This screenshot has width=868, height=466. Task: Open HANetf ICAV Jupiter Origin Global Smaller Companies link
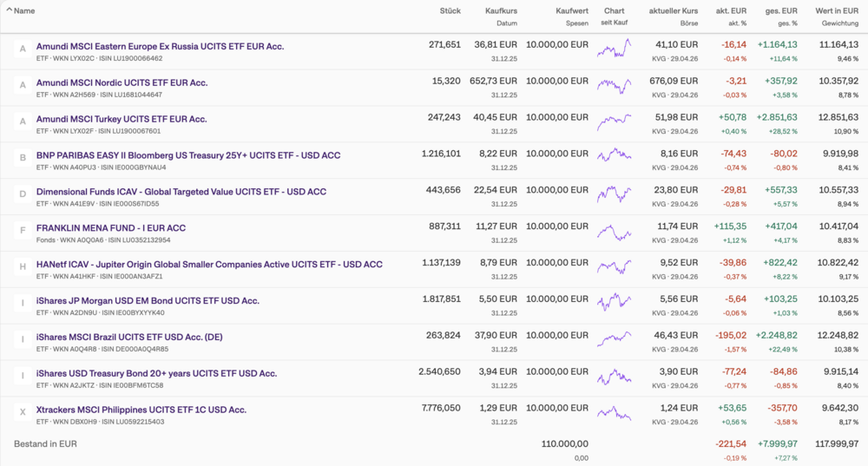(x=209, y=265)
